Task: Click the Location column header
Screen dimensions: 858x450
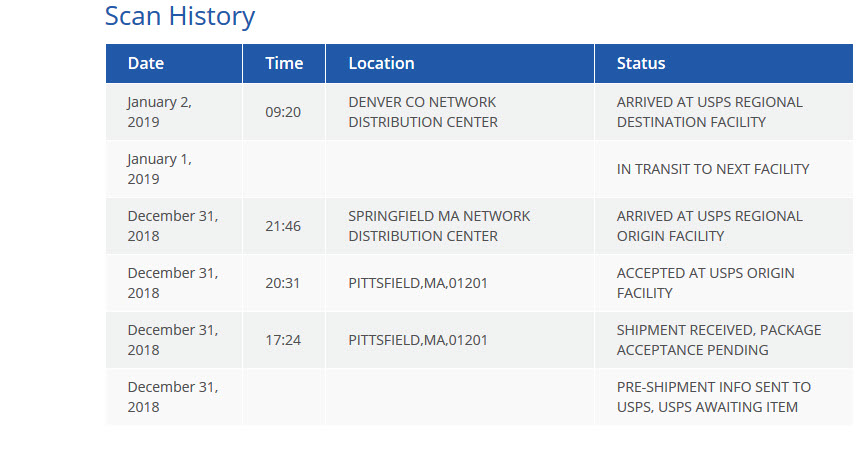Action: coord(381,63)
